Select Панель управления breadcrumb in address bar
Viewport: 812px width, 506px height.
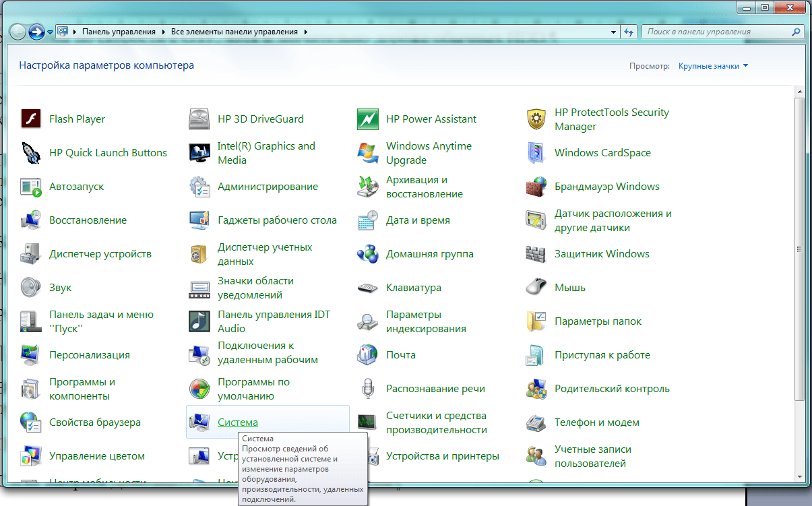coord(119,32)
